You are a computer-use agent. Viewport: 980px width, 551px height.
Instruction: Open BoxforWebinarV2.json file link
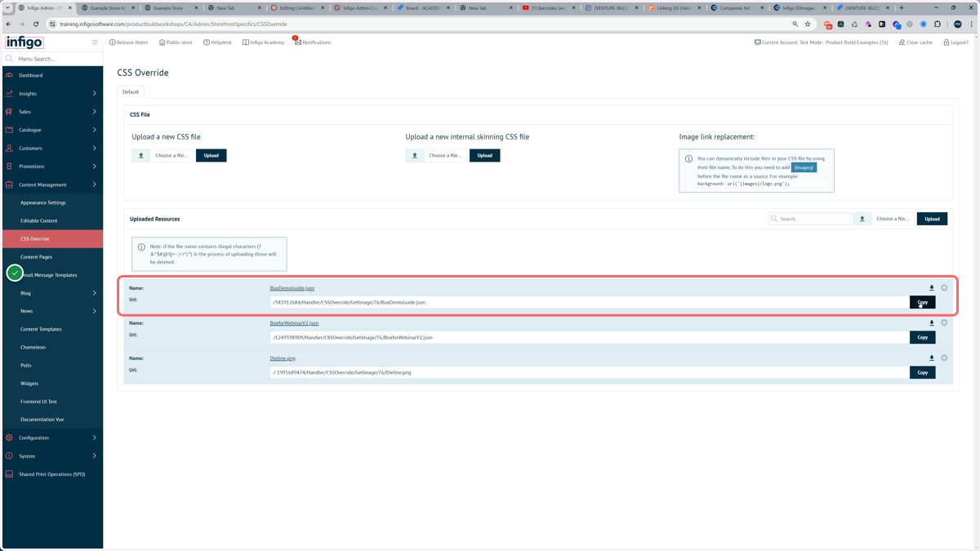[294, 323]
